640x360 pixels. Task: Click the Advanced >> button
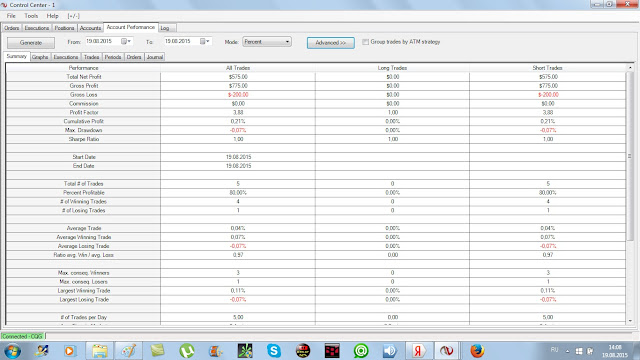(331, 42)
